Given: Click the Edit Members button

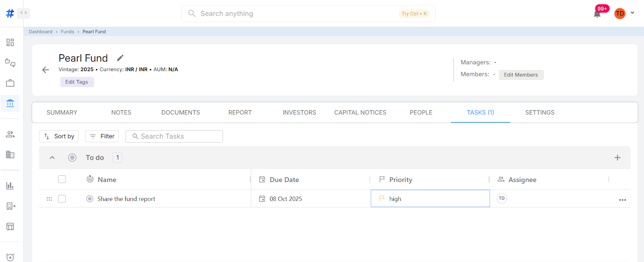Looking at the screenshot, I should (521, 75).
